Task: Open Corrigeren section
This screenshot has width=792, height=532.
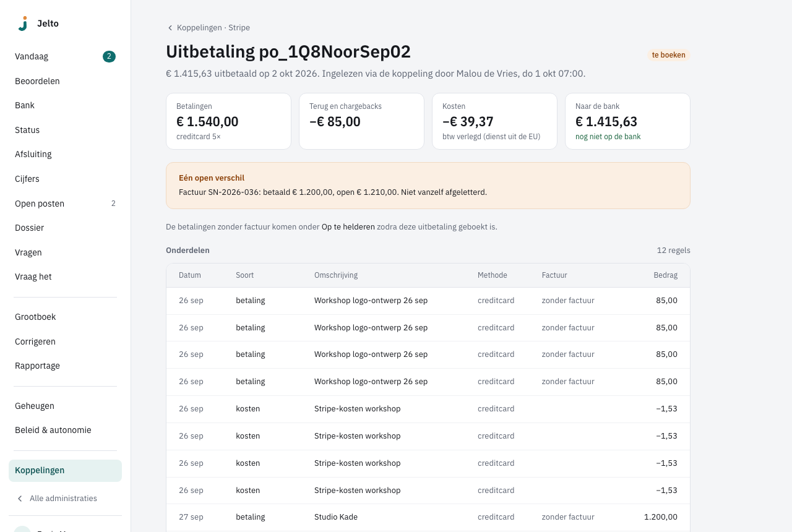Action: (65, 341)
